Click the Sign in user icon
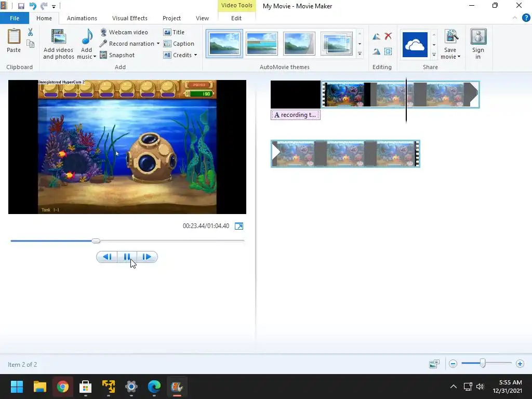 pyautogui.click(x=478, y=37)
